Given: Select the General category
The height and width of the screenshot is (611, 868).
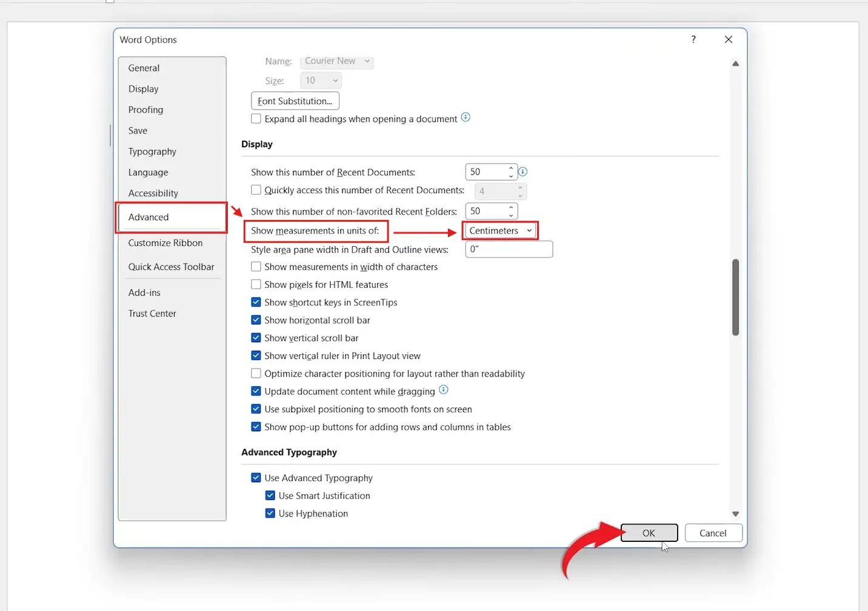Looking at the screenshot, I should pos(172,68).
